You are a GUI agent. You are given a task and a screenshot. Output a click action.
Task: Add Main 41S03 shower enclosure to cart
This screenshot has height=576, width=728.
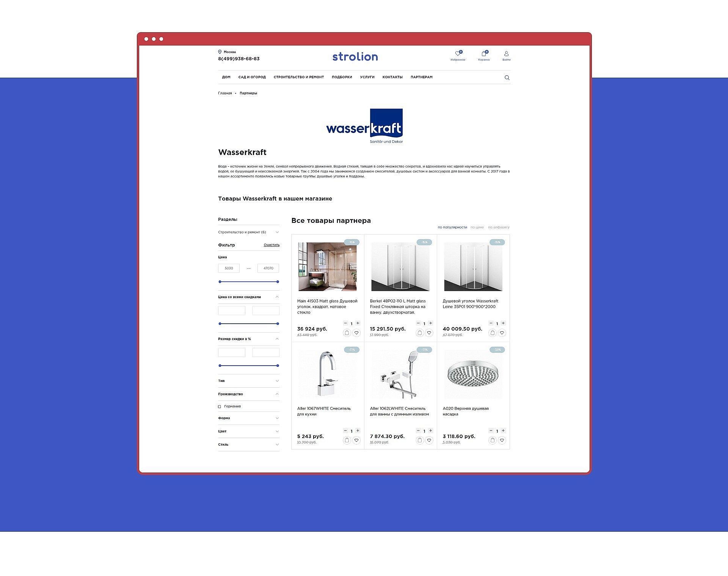click(347, 333)
